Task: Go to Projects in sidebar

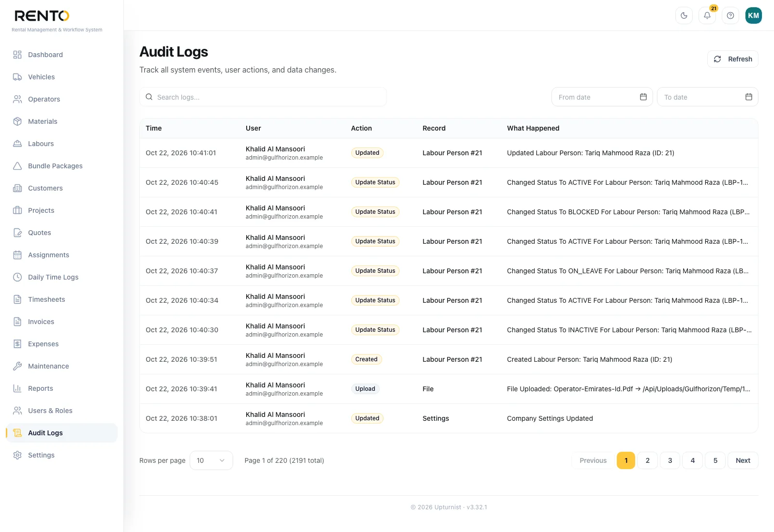Action: (x=62, y=210)
